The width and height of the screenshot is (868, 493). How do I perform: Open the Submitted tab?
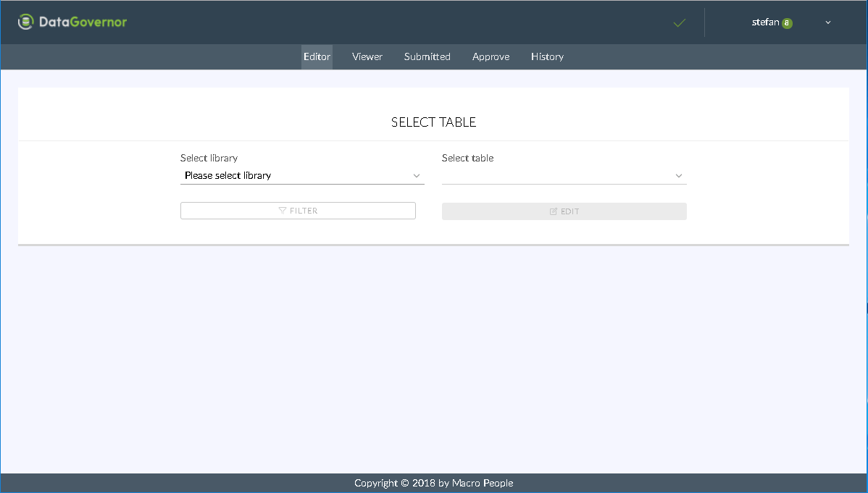(427, 56)
